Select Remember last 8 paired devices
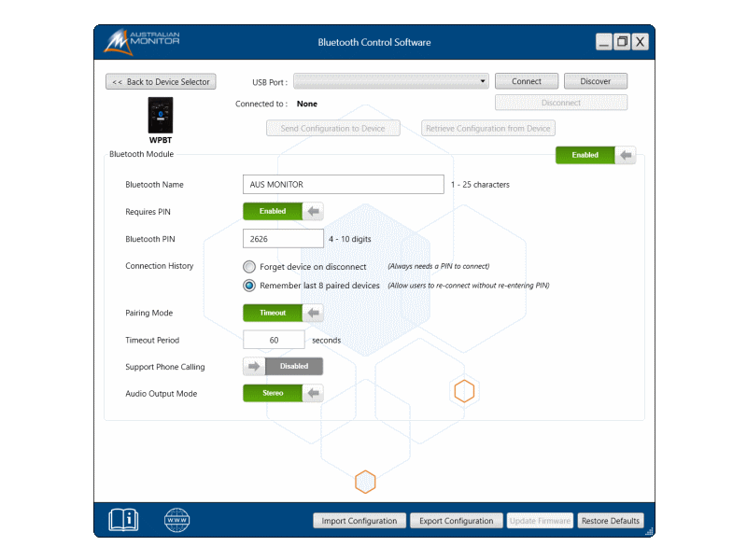Image resolution: width=747 pixels, height=560 pixels. point(249,286)
